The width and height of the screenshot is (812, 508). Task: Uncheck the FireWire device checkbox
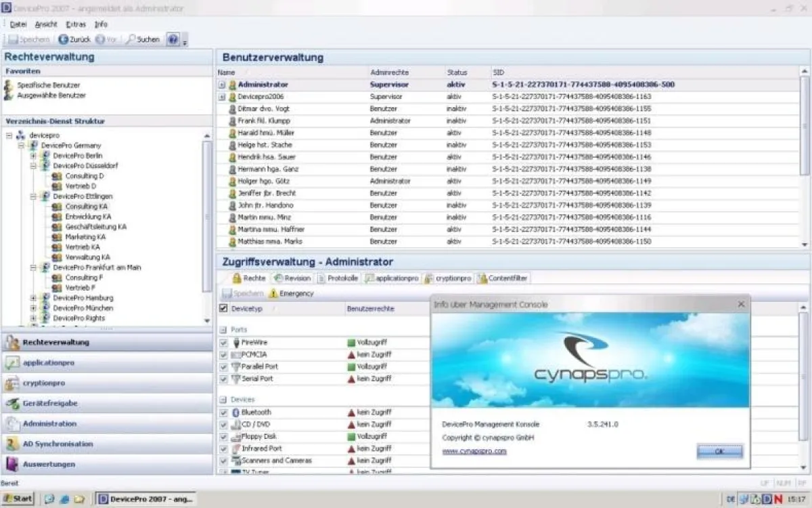pyautogui.click(x=223, y=343)
